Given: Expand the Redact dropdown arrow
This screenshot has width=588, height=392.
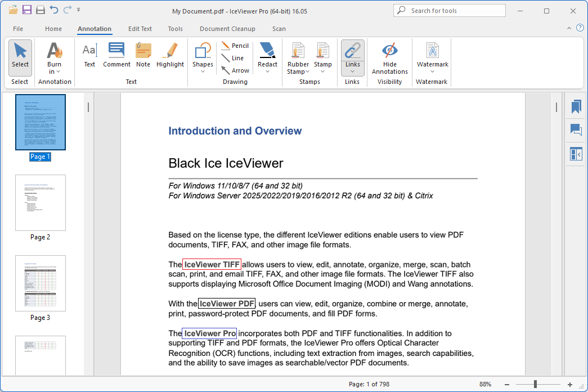Looking at the screenshot, I should (267, 72).
